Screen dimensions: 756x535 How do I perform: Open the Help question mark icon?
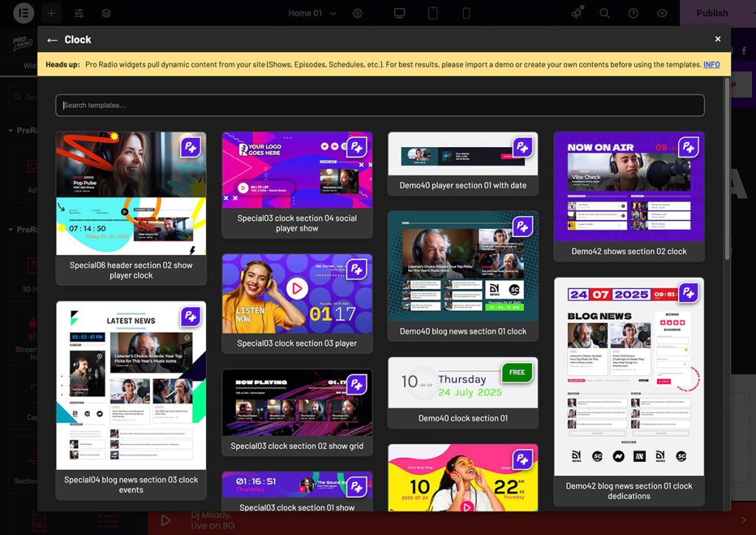[x=633, y=13]
